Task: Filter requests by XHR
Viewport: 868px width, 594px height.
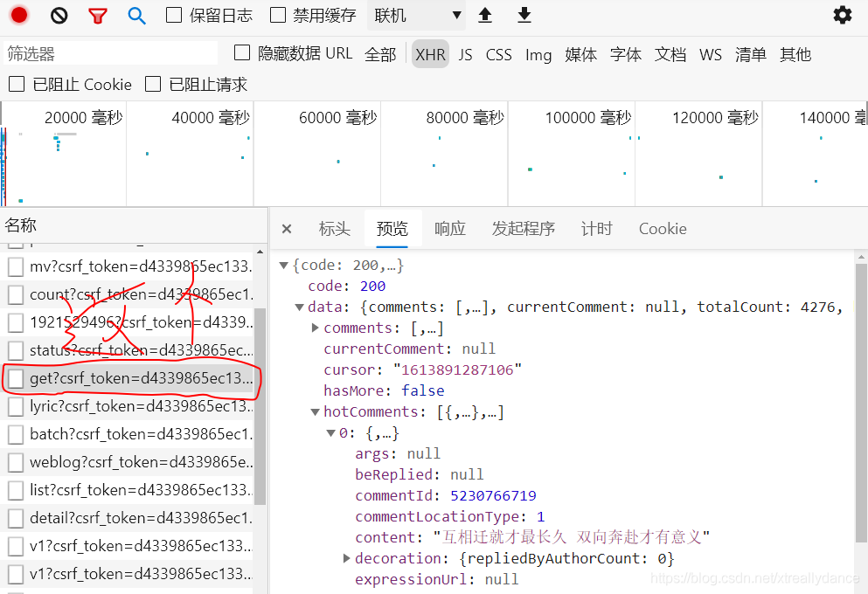Action: click(430, 54)
